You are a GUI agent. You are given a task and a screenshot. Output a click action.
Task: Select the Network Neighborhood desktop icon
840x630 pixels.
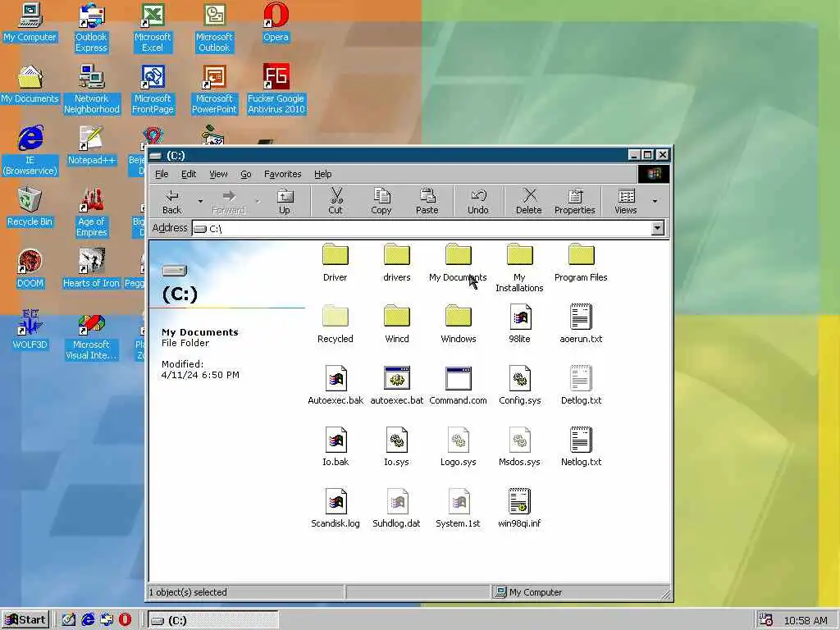click(x=92, y=89)
